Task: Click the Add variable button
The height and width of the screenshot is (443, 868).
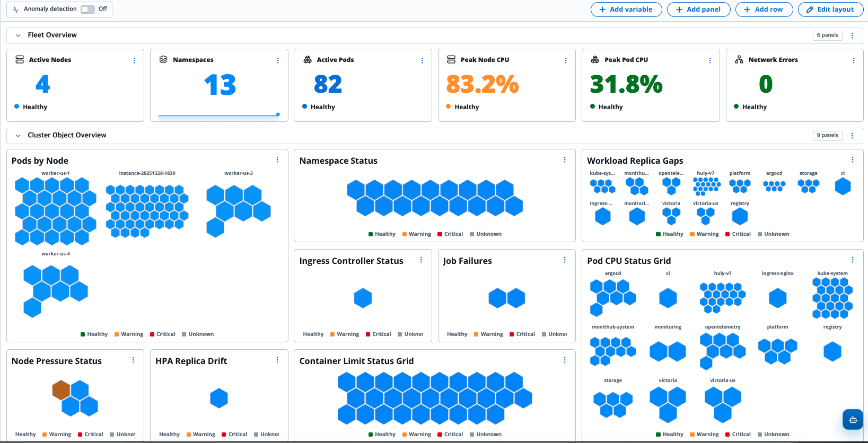Action: (x=626, y=10)
